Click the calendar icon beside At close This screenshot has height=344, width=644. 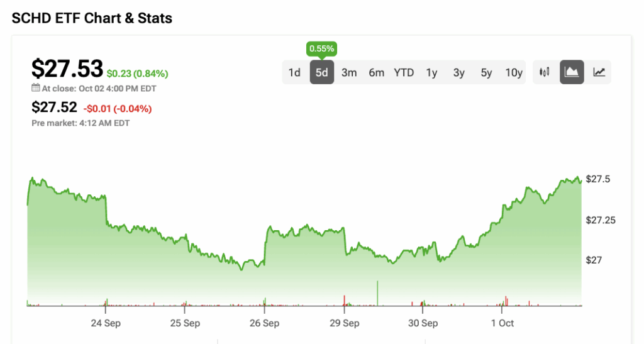35,89
